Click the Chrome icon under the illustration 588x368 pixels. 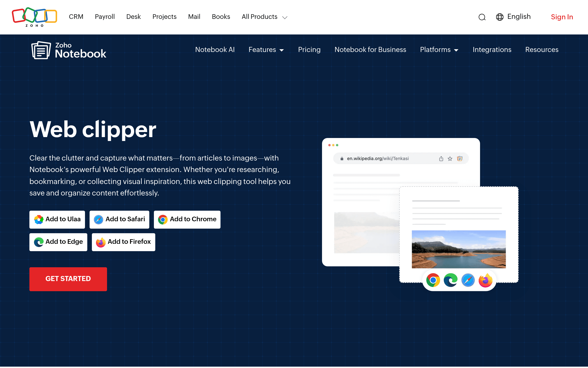(x=433, y=280)
